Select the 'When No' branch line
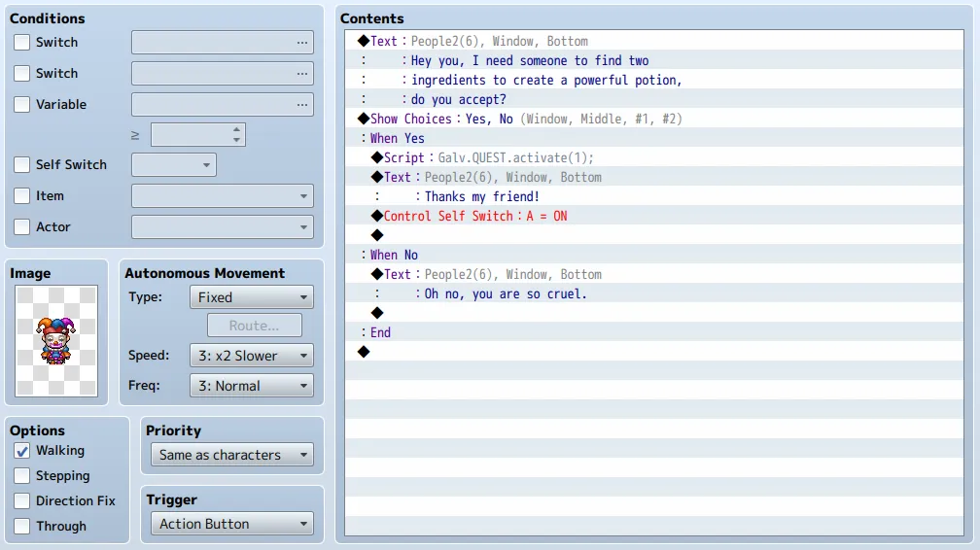 click(653, 255)
